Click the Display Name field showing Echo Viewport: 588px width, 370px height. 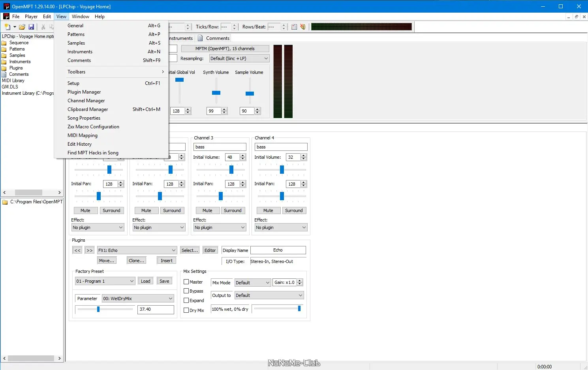(278, 250)
